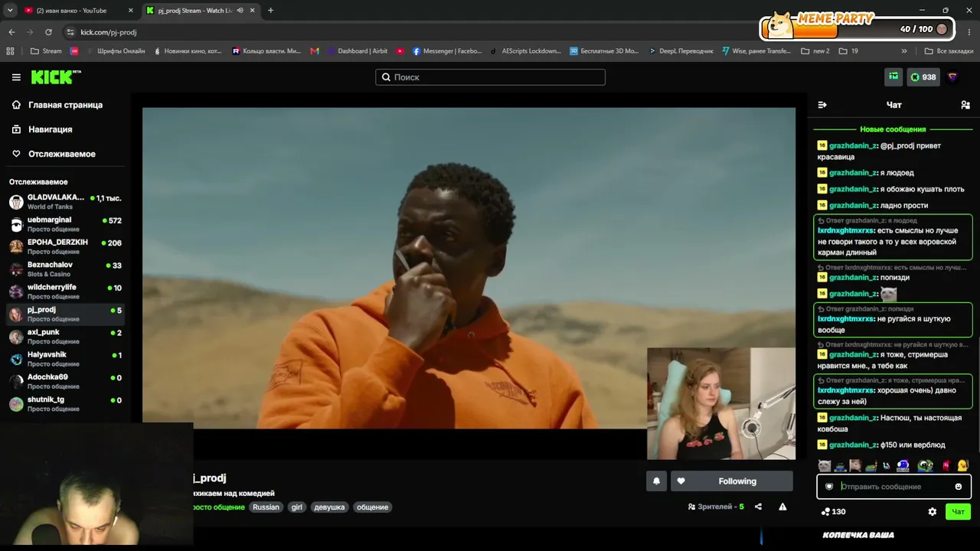Open Навигация menu item
980x551 pixels.
(65, 129)
